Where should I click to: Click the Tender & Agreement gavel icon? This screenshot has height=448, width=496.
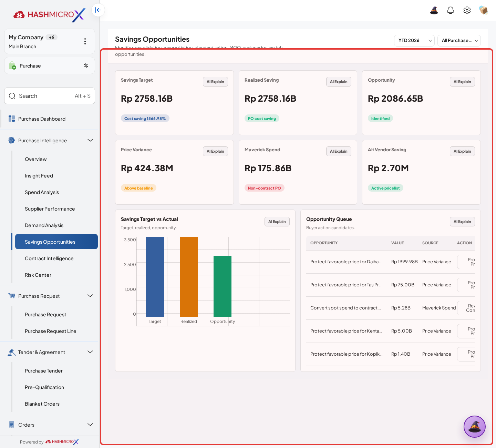point(12,352)
